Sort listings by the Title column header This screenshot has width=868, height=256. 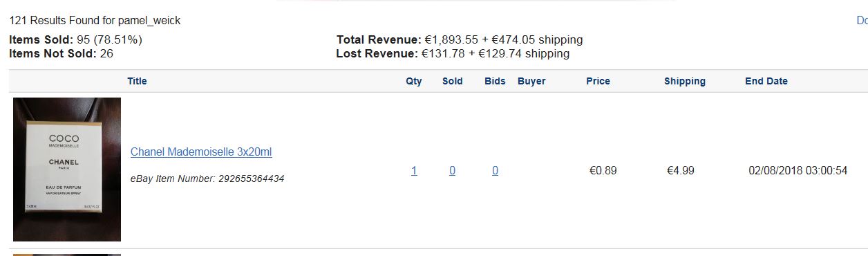(137, 81)
